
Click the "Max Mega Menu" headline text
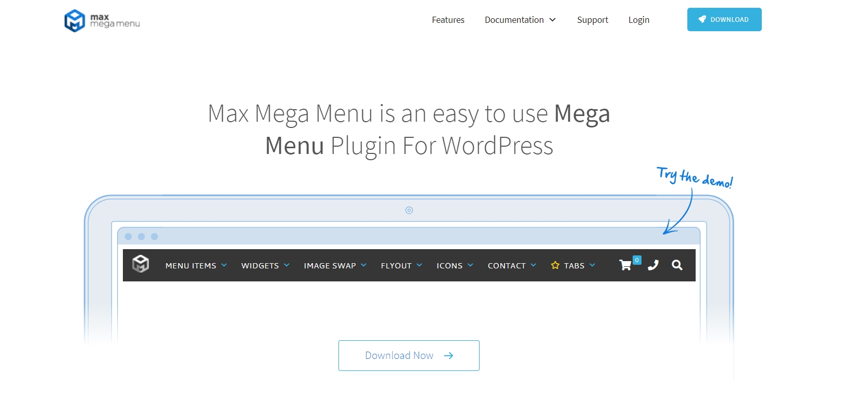pyautogui.click(x=291, y=113)
